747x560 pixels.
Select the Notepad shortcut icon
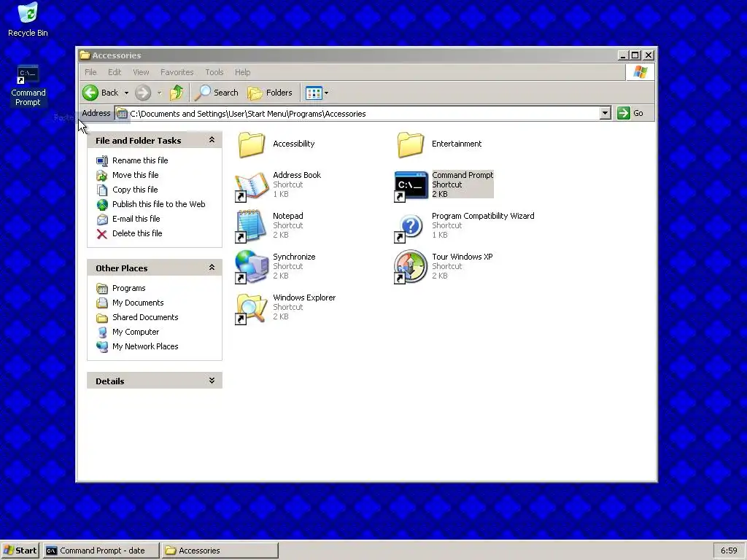[x=251, y=227]
